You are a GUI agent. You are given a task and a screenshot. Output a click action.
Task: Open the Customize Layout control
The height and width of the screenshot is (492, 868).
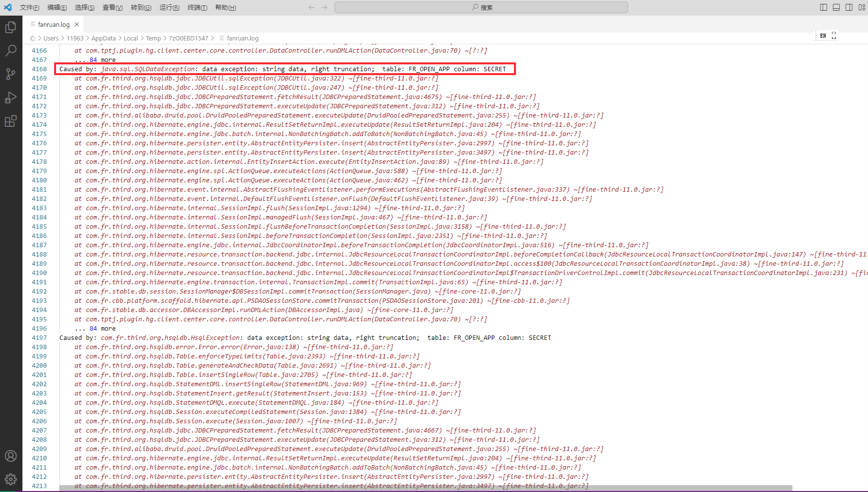pyautogui.click(x=862, y=7)
